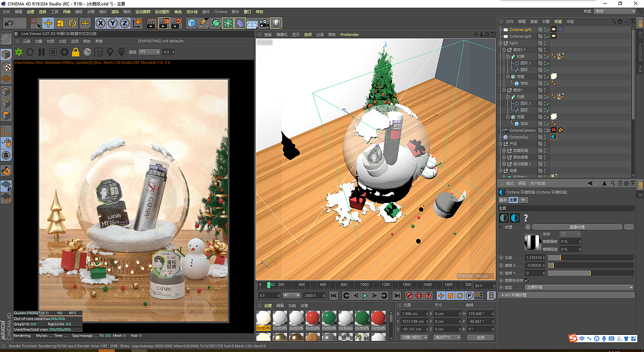Click the OctaneSky globe icon in object manager

505,136
